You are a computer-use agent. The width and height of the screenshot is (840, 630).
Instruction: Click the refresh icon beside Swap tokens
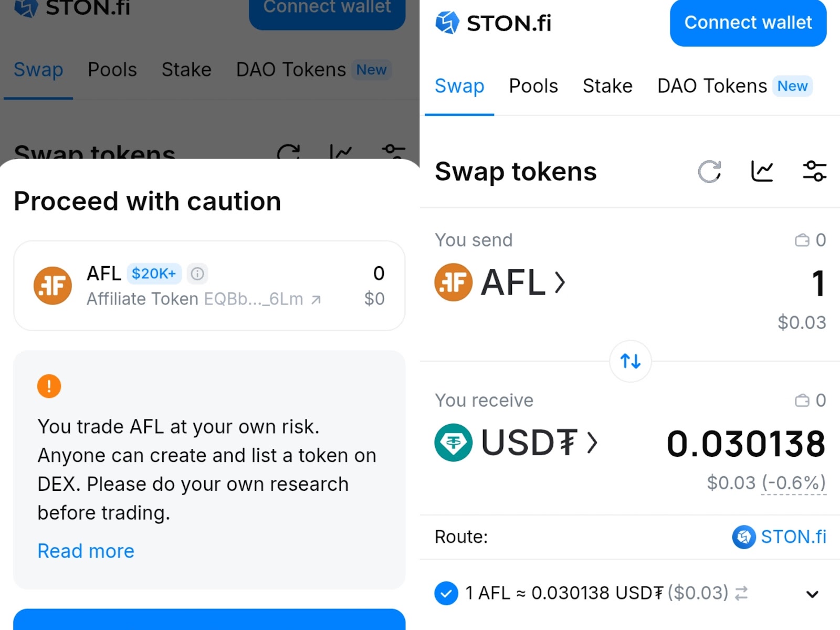pyautogui.click(x=710, y=172)
